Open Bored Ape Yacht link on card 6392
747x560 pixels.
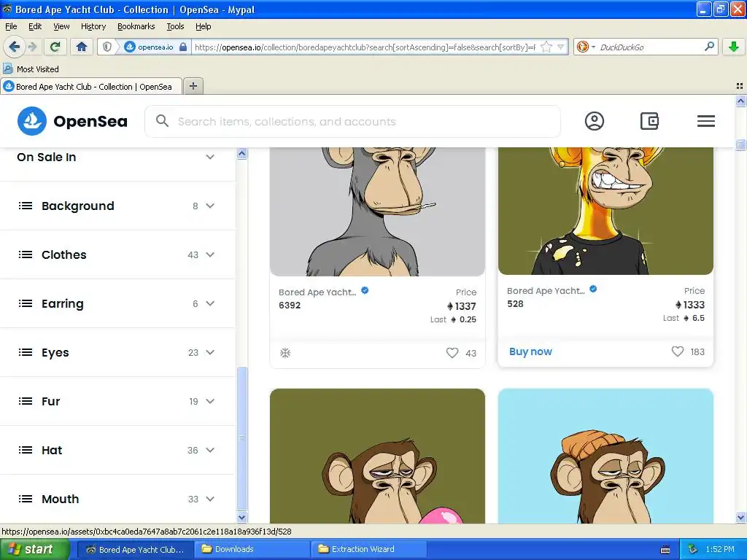tap(317, 292)
